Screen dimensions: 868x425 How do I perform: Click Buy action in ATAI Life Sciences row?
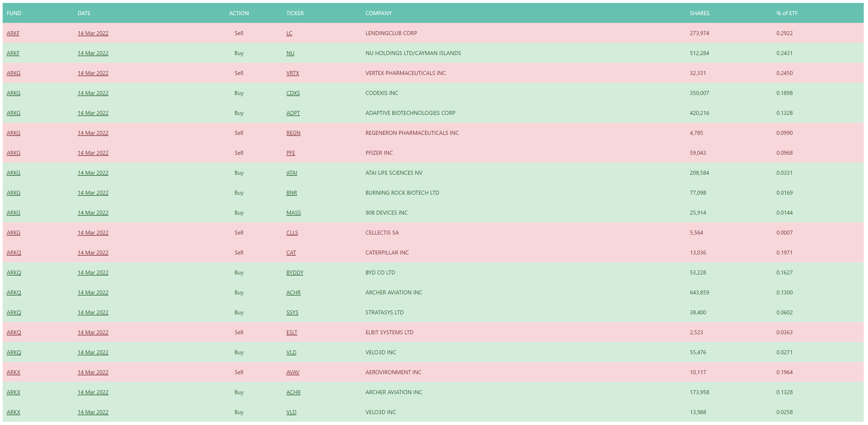point(239,173)
